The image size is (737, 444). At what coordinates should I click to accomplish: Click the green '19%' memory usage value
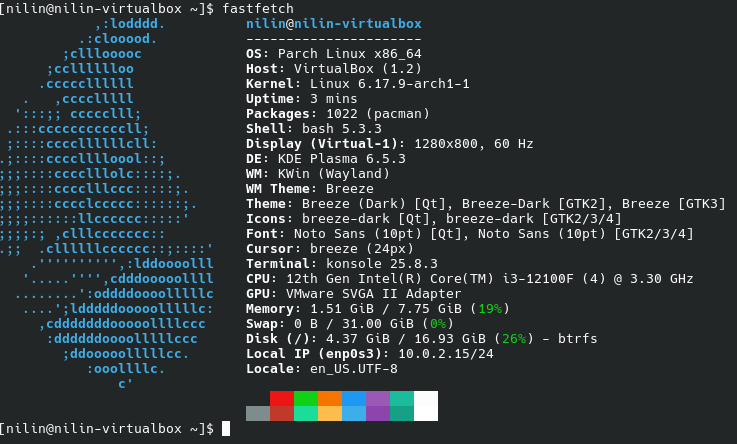click(x=490, y=309)
